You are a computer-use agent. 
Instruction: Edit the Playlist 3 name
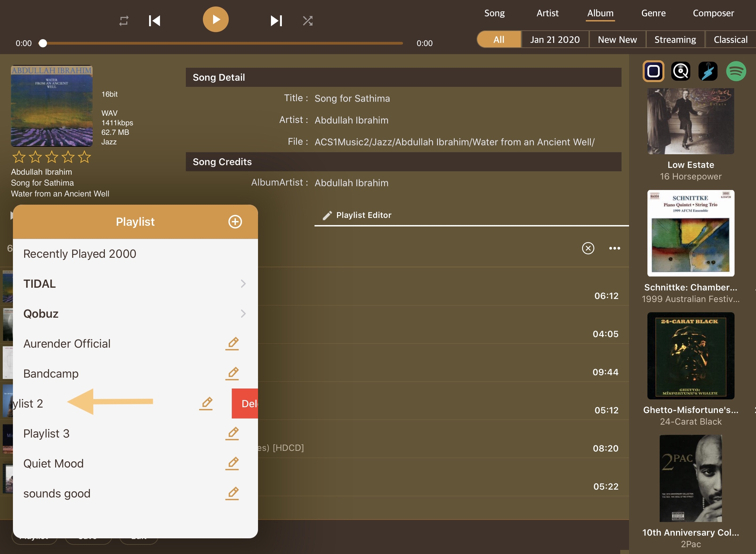pyautogui.click(x=232, y=433)
